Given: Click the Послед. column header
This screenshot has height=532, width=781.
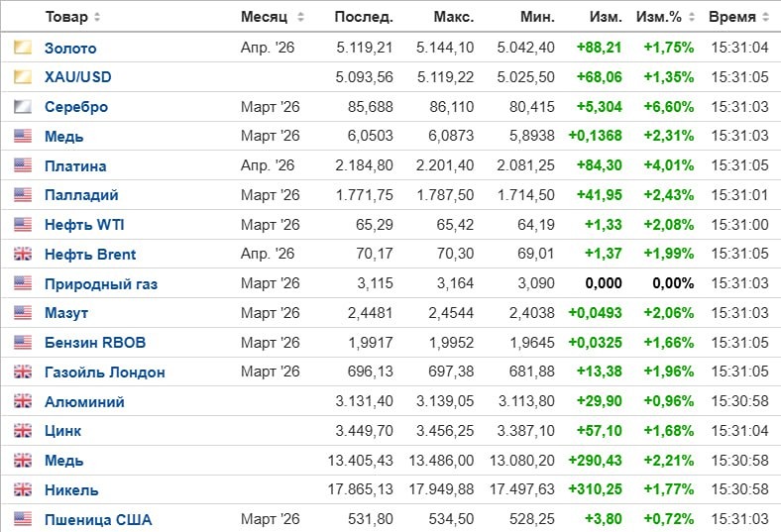Looking at the screenshot, I should [364, 18].
